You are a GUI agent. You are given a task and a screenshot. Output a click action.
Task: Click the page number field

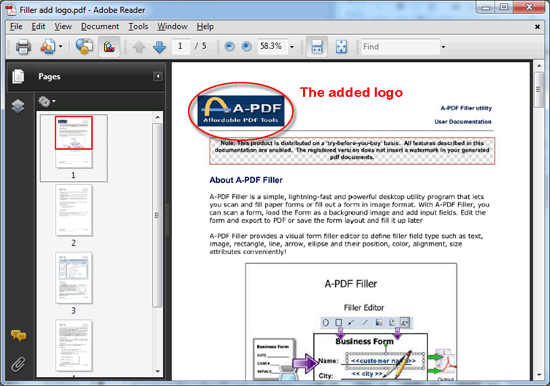click(x=181, y=46)
